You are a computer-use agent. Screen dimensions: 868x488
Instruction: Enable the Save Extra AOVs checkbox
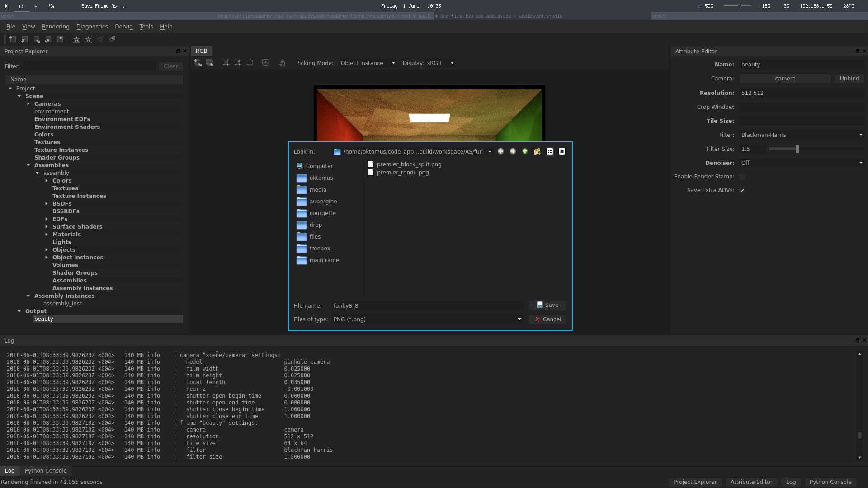click(742, 190)
